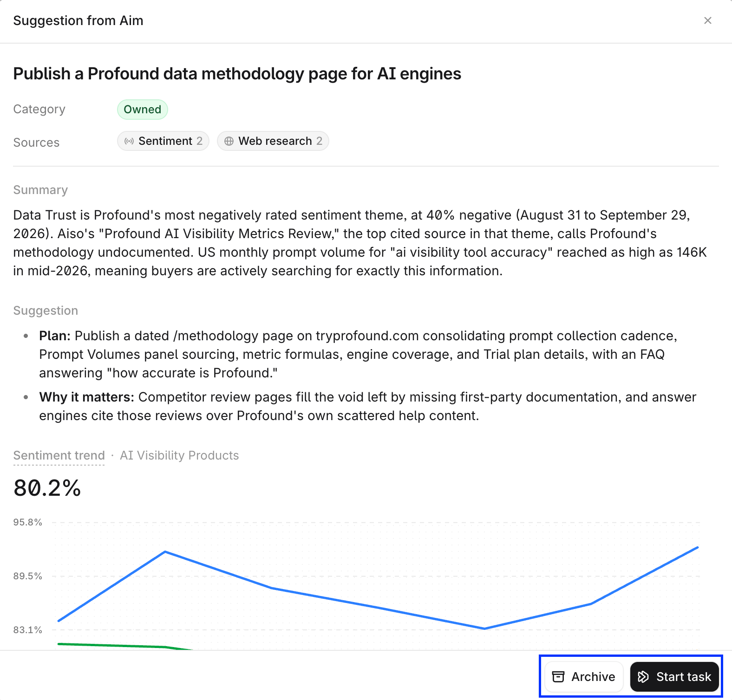Click the 95.8% axis label
Viewport: 732px width, 700px height.
pos(28,522)
